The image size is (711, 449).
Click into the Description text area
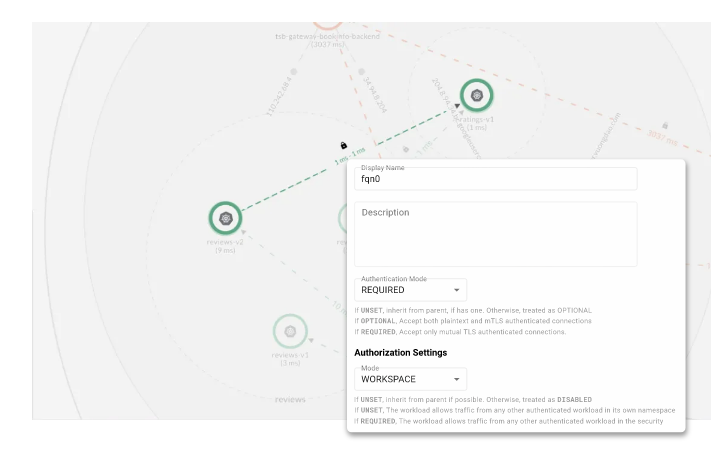pos(496,234)
